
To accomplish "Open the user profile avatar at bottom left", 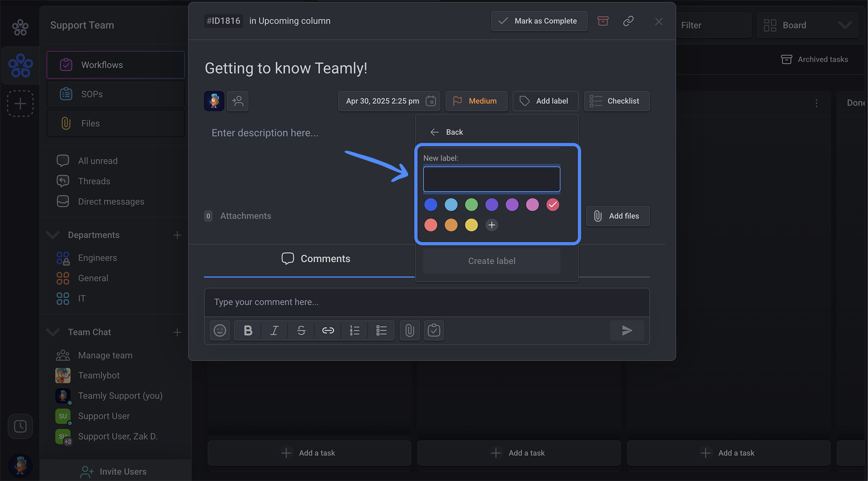I will (x=20, y=466).
